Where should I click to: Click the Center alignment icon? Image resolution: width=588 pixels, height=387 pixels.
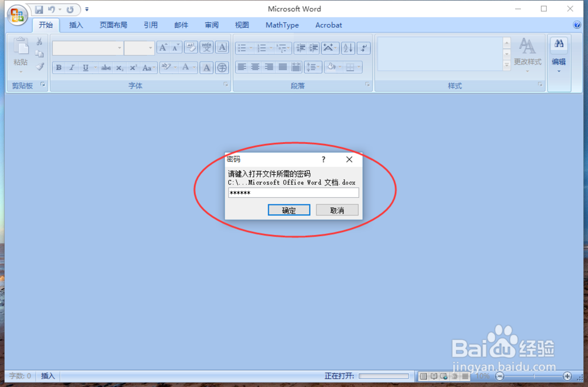(255, 67)
